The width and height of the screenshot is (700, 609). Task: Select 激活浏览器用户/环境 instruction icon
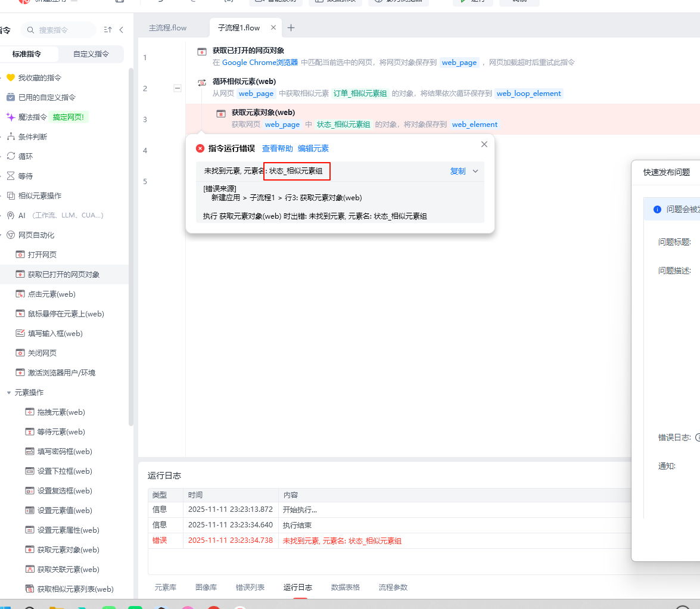20,372
